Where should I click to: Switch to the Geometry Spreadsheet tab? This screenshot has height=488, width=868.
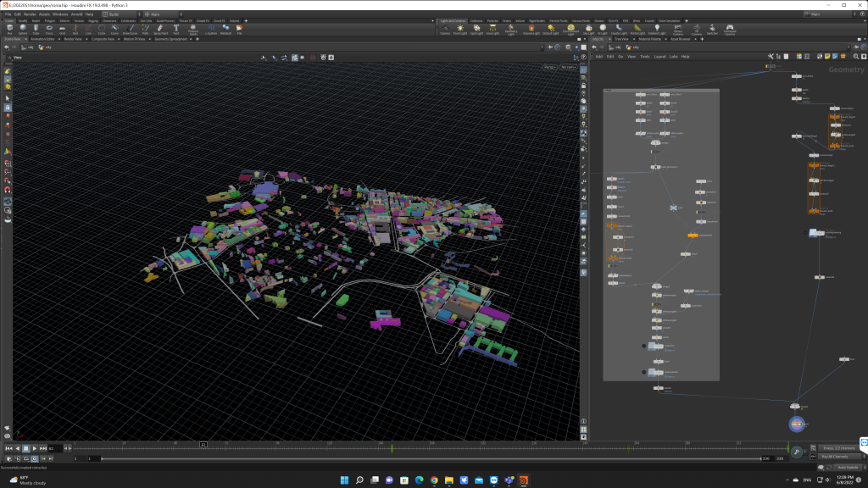point(169,38)
